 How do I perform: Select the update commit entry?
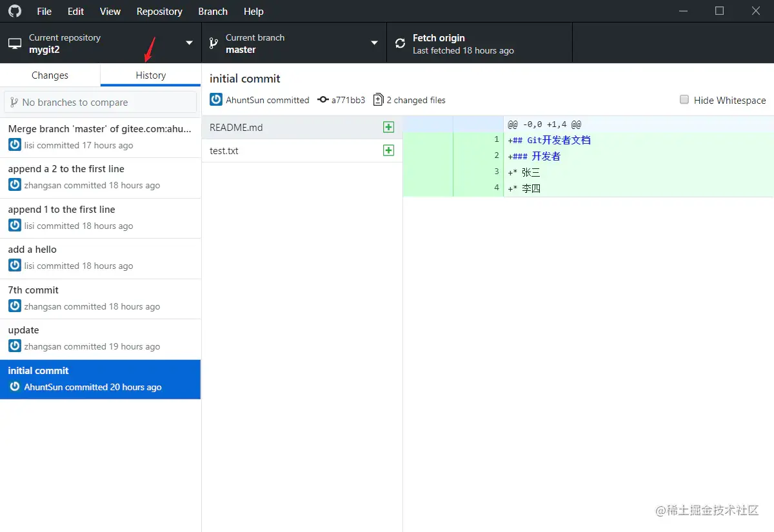(101, 339)
